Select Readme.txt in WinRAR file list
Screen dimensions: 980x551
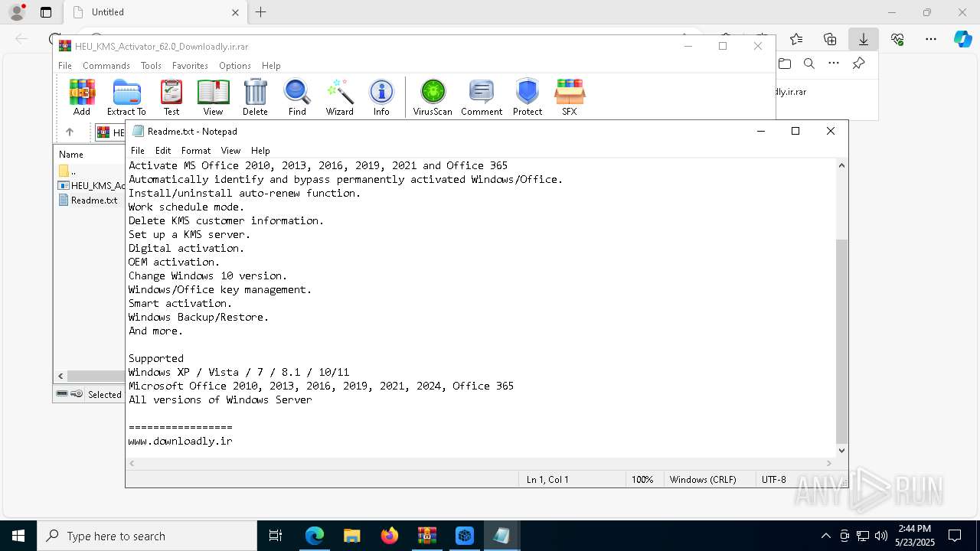pyautogui.click(x=89, y=201)
